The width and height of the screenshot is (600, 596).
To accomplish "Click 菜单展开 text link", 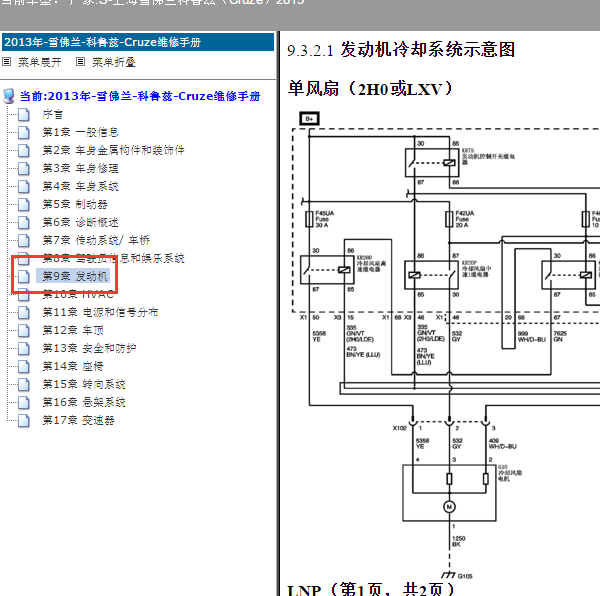I will tap(40, 62).
